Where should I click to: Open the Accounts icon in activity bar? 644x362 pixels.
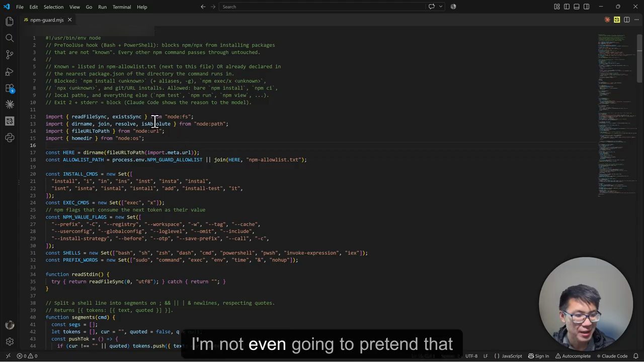(x=10, y=325)
